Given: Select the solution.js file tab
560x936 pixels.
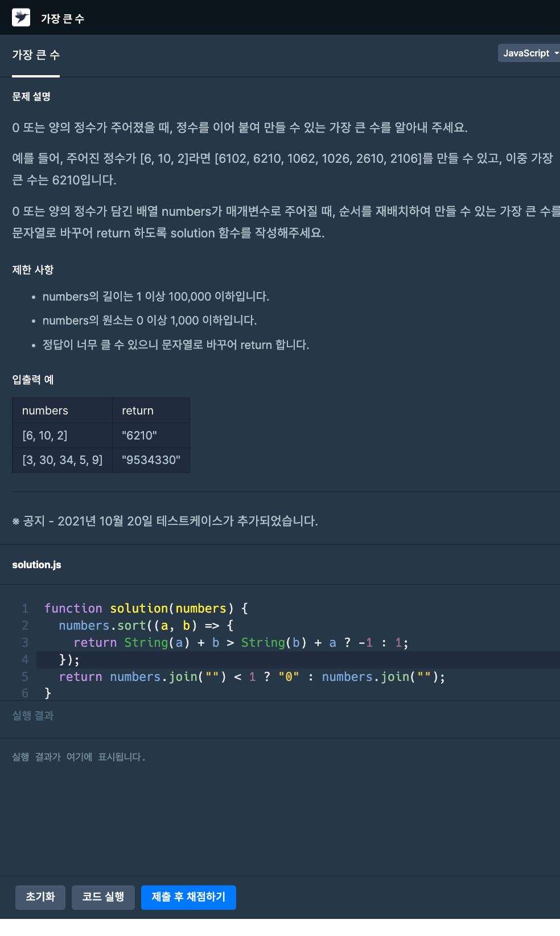Looking at the screenshot, I should pos(36,565).
